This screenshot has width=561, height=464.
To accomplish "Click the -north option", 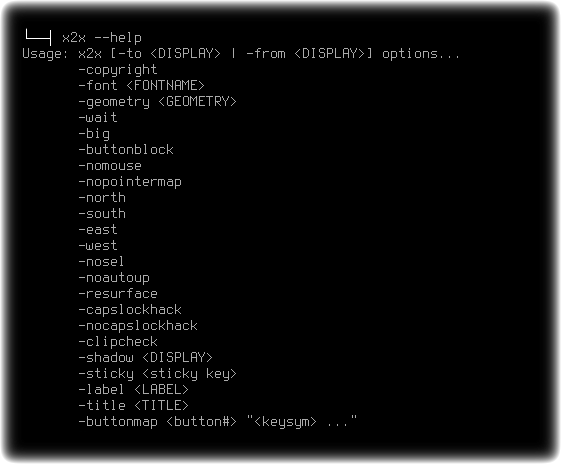I will [x=102, y=197].
